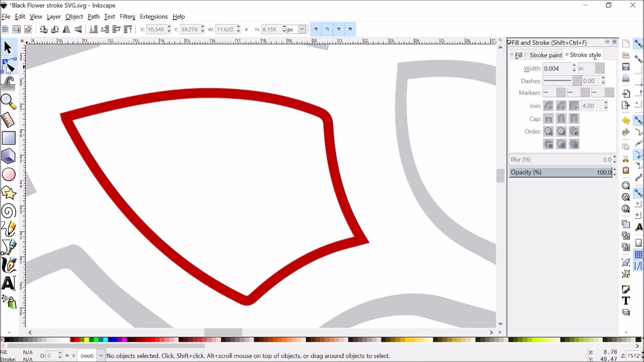Choose the Spiral tool
The height and width of the screenshot is (362, 644).
pos(8,211)
